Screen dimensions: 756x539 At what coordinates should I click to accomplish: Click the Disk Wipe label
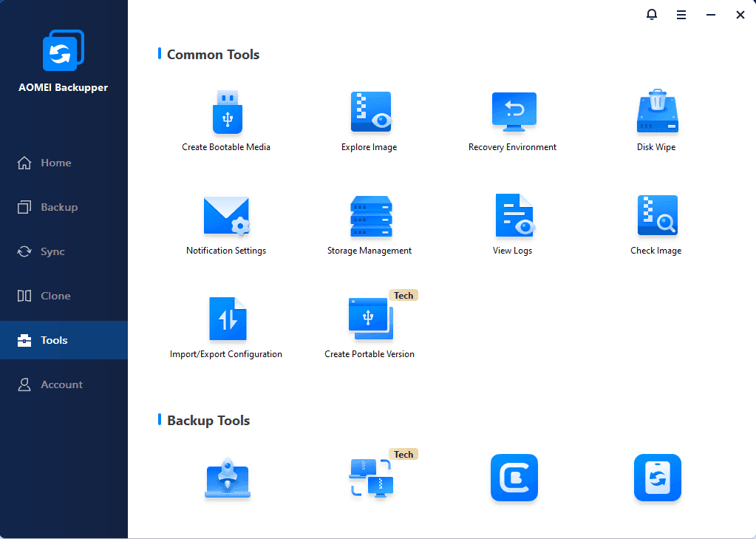(x=656, y=147)
